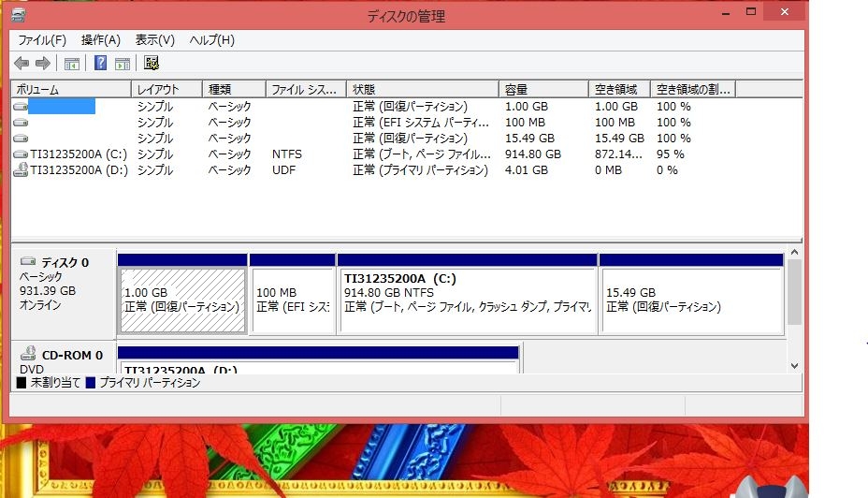Click the 0 % free percentage cell
868x498 pixels.
(667, 170)
